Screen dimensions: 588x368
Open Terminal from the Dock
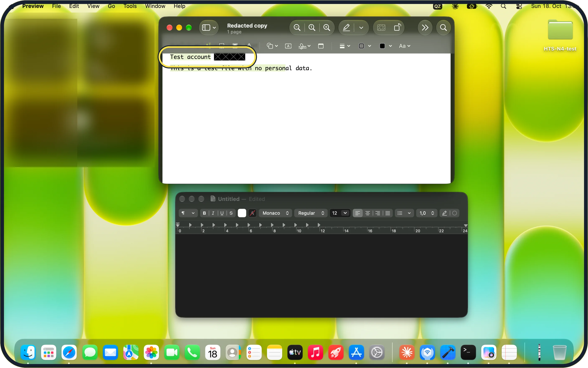468,352
